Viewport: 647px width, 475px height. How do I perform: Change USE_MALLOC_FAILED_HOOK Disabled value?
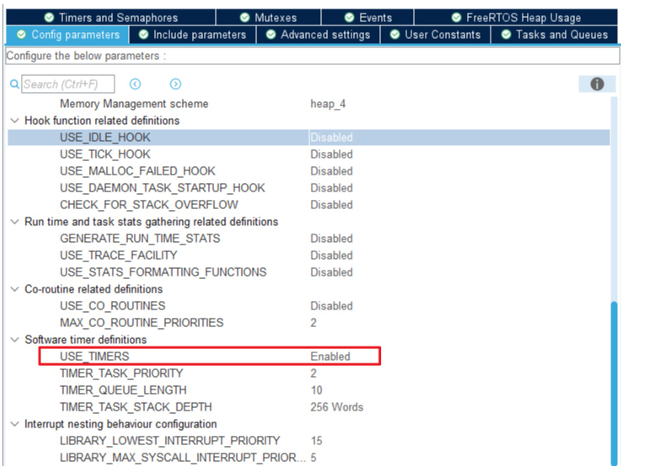point(332,171)
